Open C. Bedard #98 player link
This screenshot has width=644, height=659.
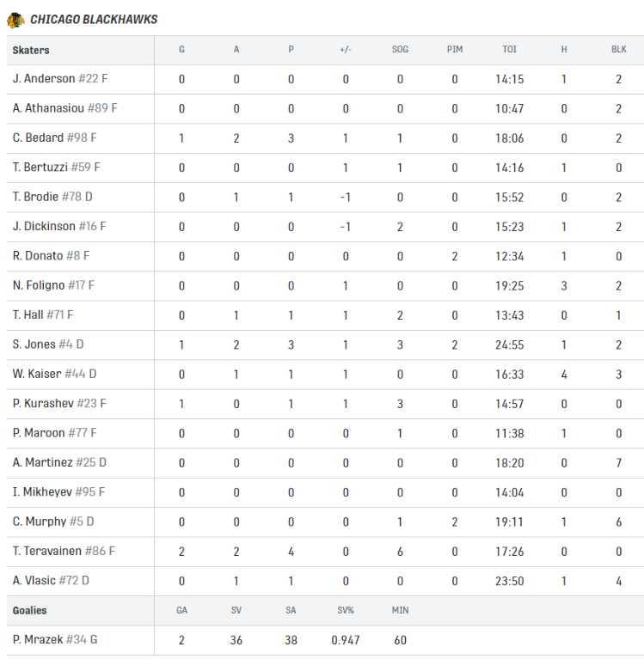[x=55, y=137]
